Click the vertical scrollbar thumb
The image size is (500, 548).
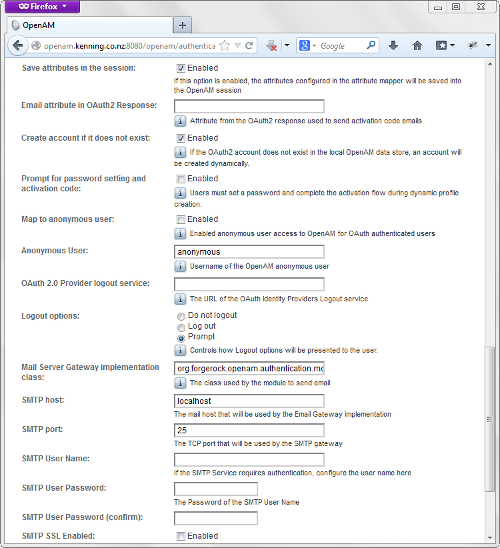click(x=490, y=419)
